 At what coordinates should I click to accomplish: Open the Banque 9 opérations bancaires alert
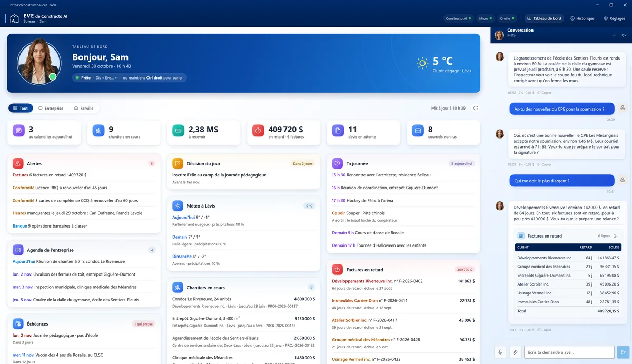coord(84,226)
